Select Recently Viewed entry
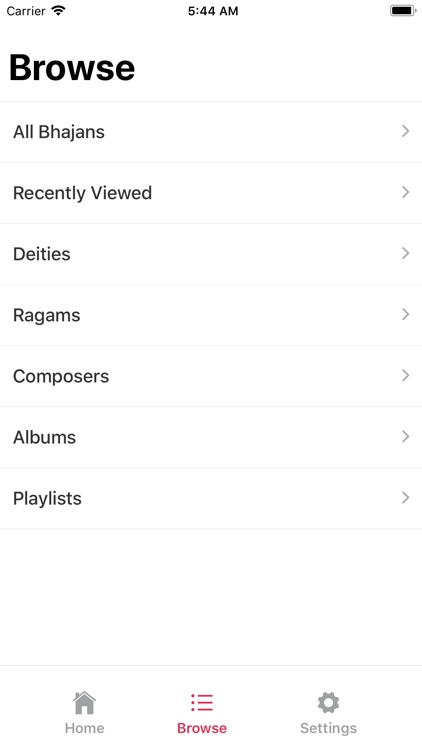The width and height of the screenshot is (422, 750). point(211,193)
